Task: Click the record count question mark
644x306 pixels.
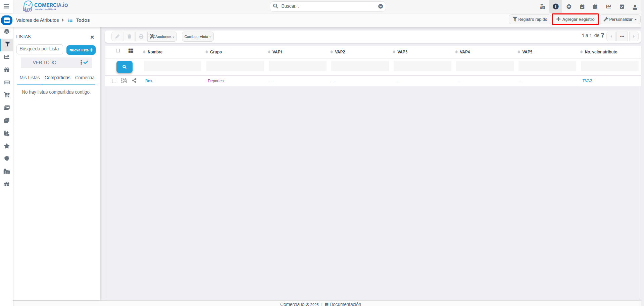Action: [x=602, y=35]
